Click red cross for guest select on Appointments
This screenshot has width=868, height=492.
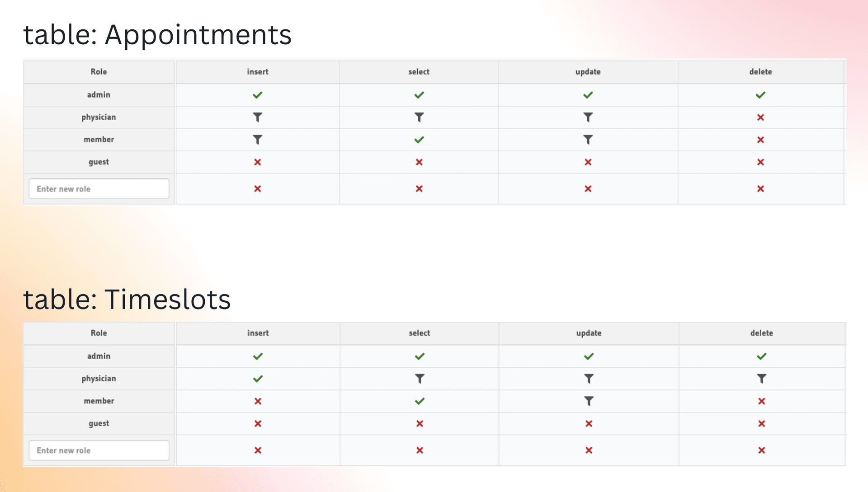[419, 162]
